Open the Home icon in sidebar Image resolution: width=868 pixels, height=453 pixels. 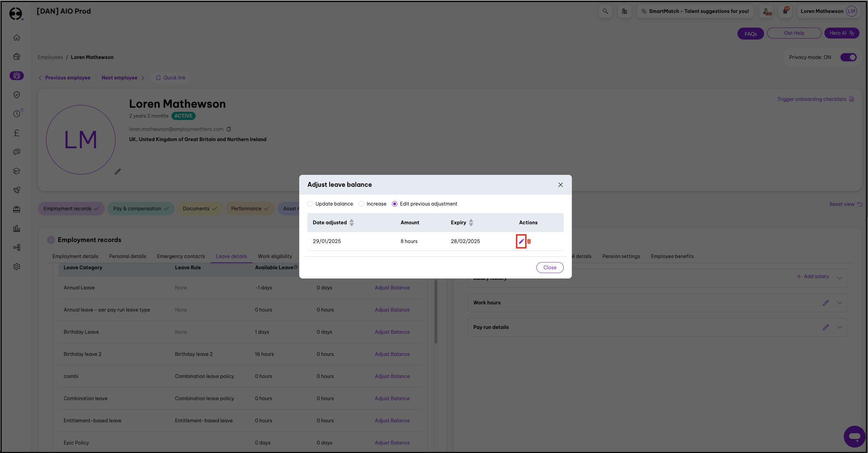17,38
